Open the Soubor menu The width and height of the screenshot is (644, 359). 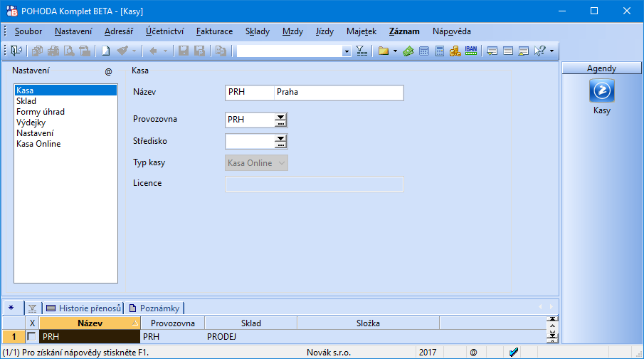[x=28, y=31]
